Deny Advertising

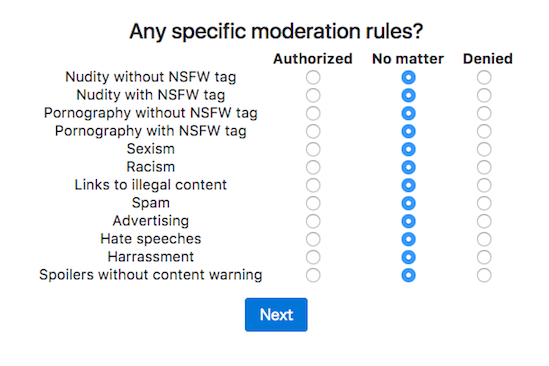pyautogui.click(x=484, y=221)
